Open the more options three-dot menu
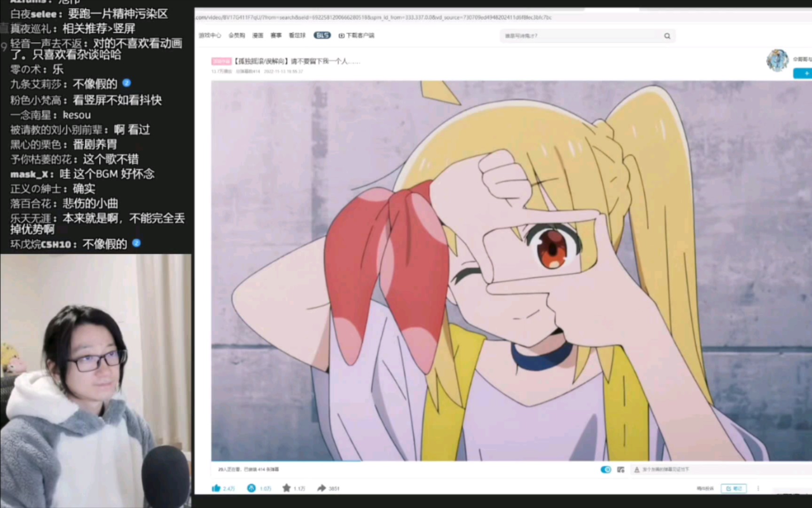Screen dimensions: 812x508 click(x=758, y=488)
